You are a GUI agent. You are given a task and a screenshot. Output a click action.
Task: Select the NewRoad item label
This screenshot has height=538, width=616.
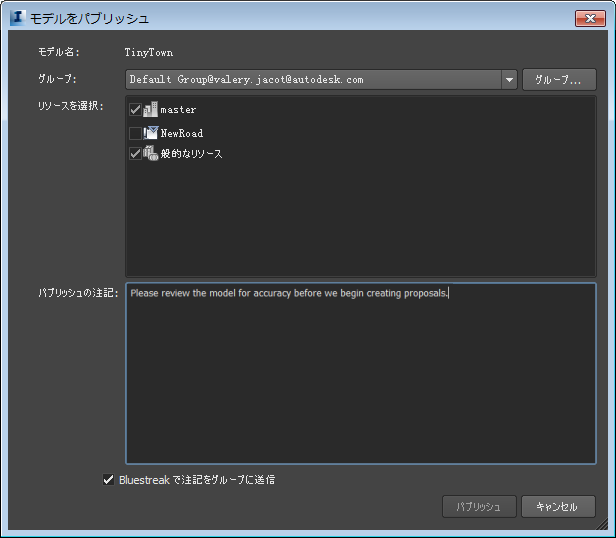182,133
